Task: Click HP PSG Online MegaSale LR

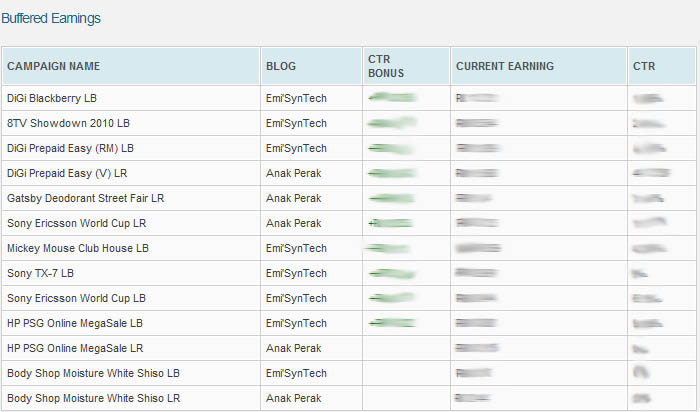Action: click(x=75, y=348)
